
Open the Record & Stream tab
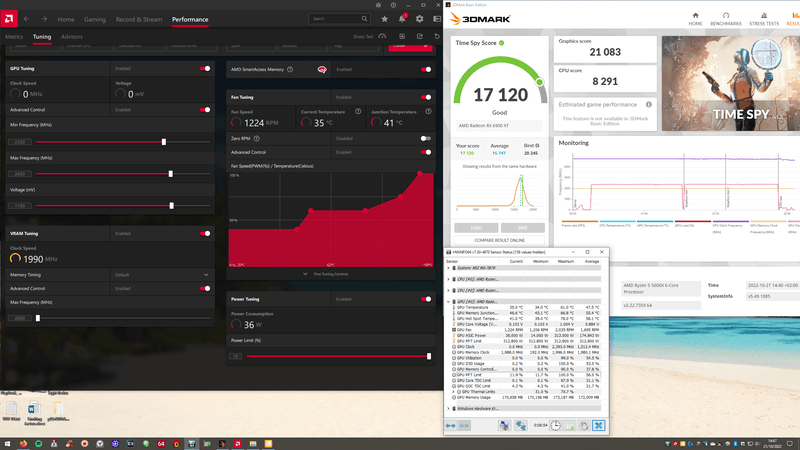(x=139, y=19)
